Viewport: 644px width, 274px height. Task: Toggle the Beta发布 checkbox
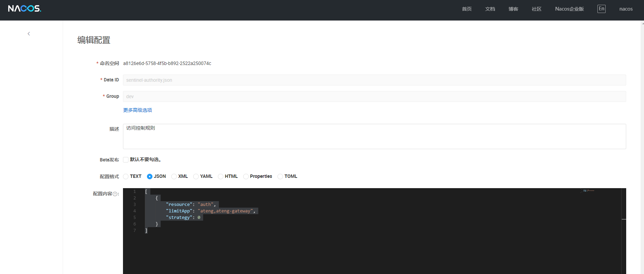tap(126, 160)
